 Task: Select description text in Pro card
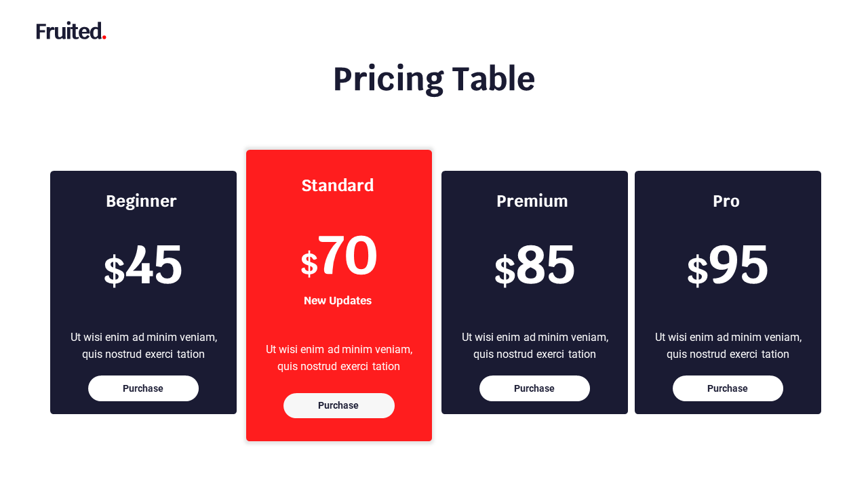tap(728, 346)
